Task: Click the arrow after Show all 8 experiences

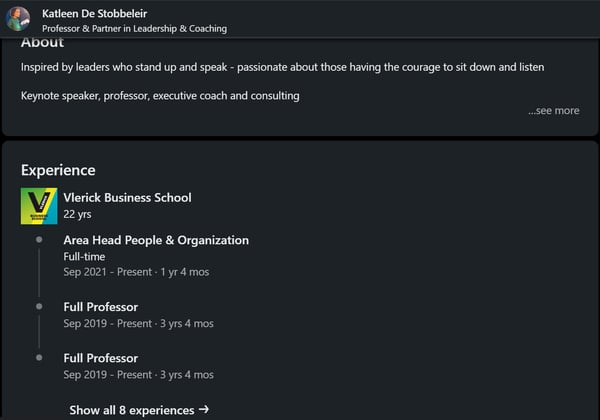Action: coord(204,409)
